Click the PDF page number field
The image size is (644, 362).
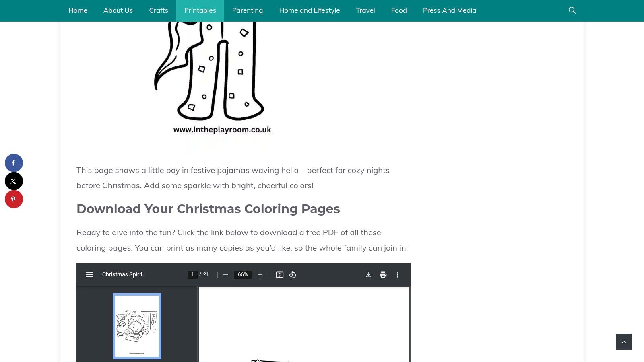192,274
